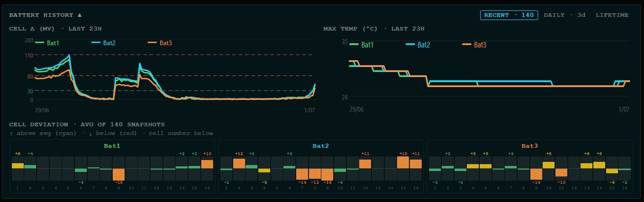The height and width of the screenshot is (202, 644).
Task: Click the Bat3 cell 15 yellow deviation bar
Action: point(612,171)
